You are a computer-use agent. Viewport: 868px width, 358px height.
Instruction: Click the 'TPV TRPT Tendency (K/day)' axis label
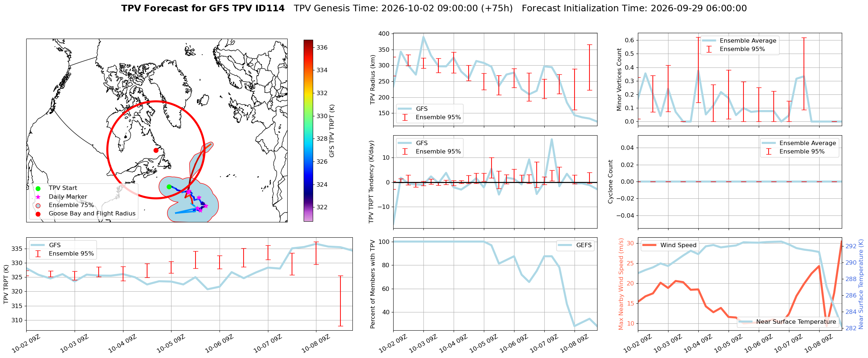(x=371, y=182)
